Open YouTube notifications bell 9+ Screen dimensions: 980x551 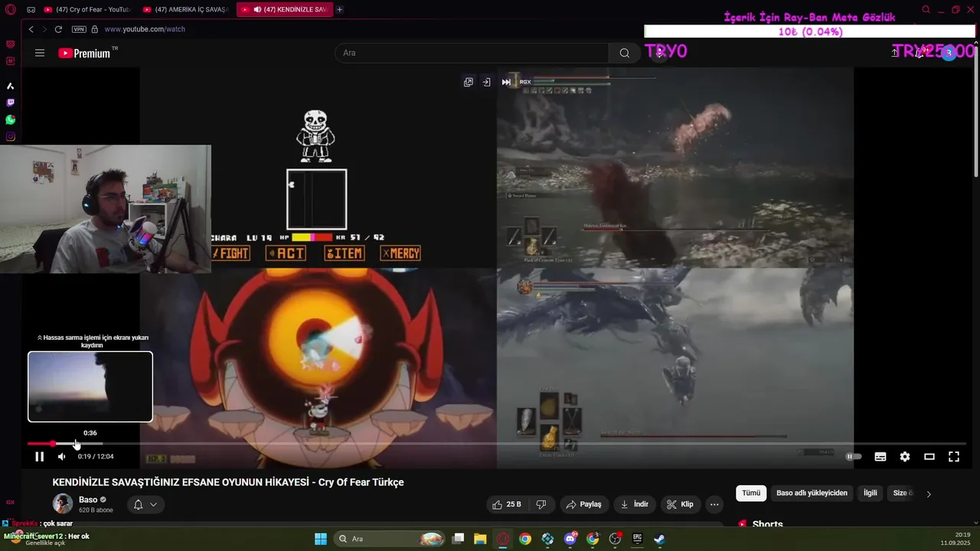tap(921, 52)
